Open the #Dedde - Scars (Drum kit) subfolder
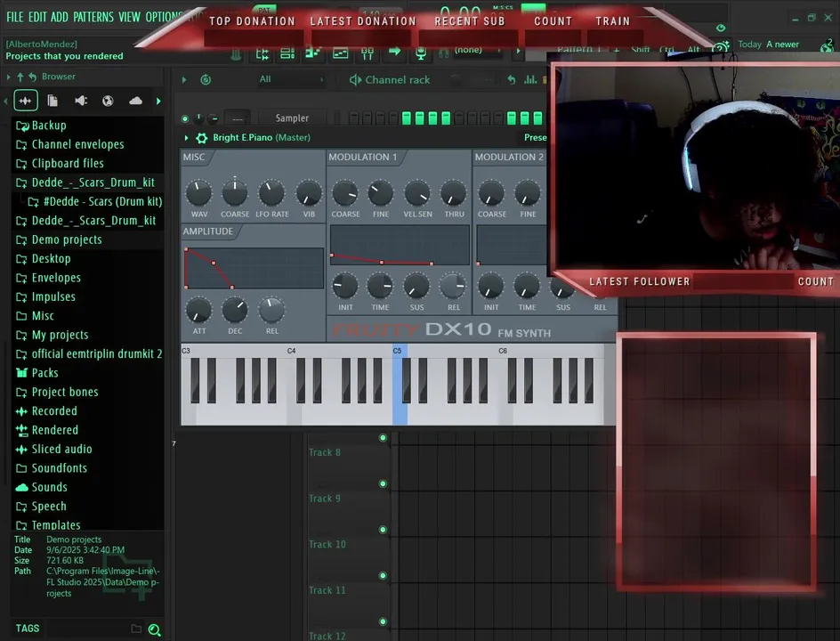Screen dimensions: 840x641 (94, 201)
